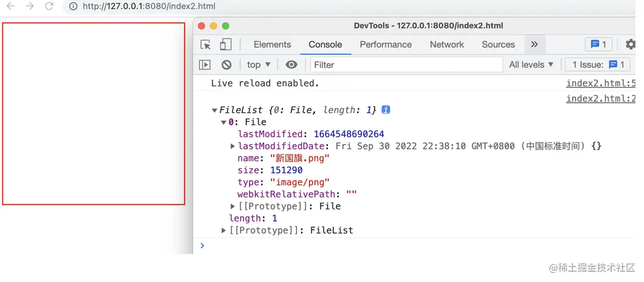Select lastModified value 1664548690264

point(349,134)
